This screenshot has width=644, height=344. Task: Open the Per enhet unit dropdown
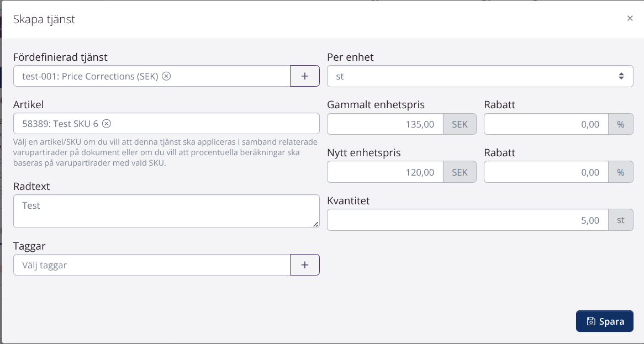[480, 76]
